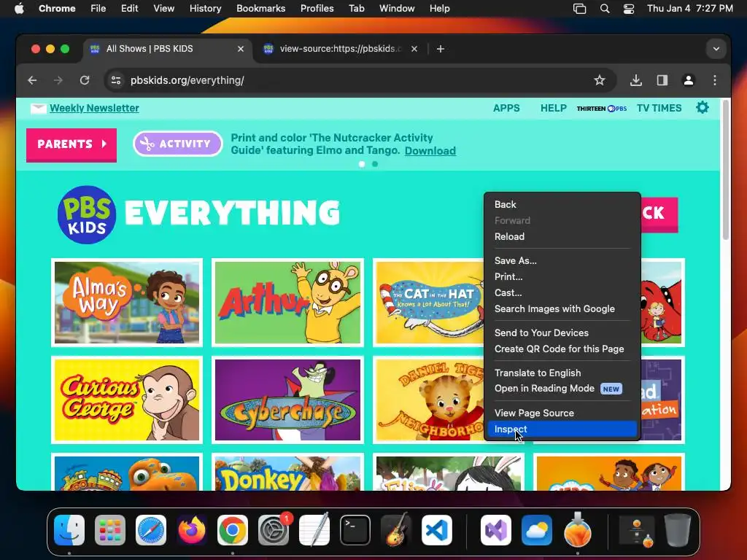The image size is (747, 560).
Task: Open Safari from the dock
Action: pyautogui.click(x=151, y=530)
